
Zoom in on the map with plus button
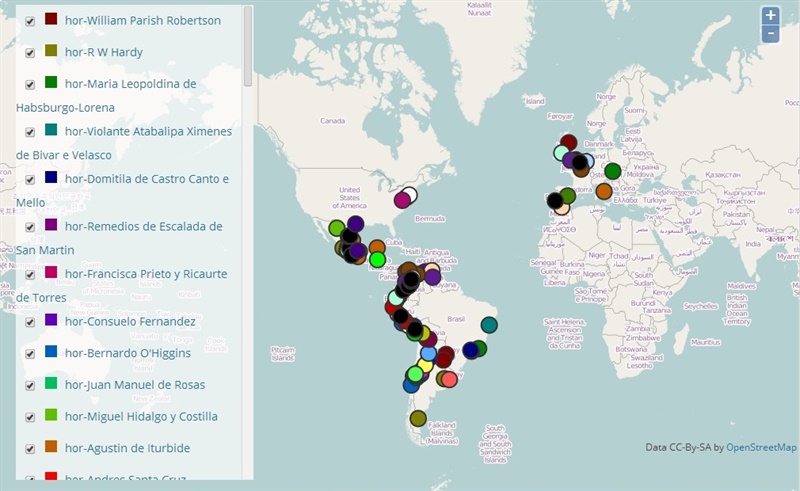[x=770, y=15]
